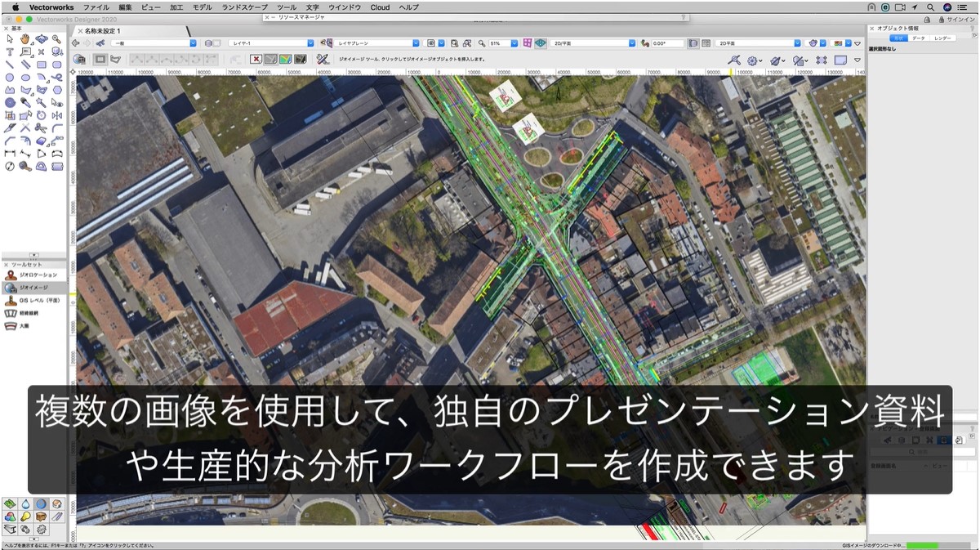Select the Rectangle tool
The image size is (980, 550).
pos(41,65)
